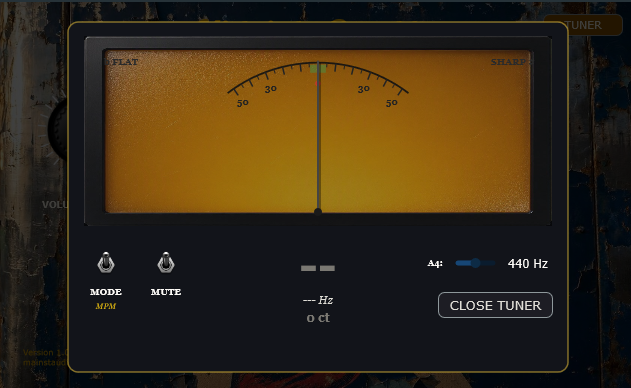Click the MUTE label text
This screenshot has height=388, width=631.
click(x=166, y=292)
